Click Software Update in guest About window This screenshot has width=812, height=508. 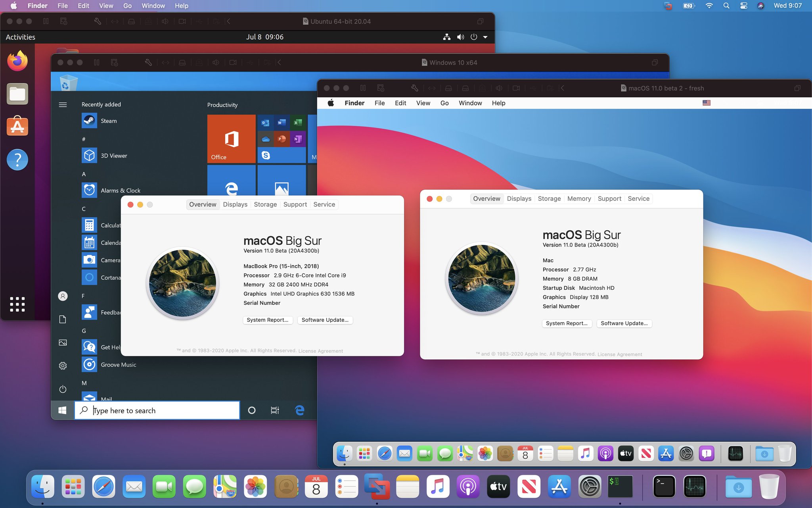point(624,323)
